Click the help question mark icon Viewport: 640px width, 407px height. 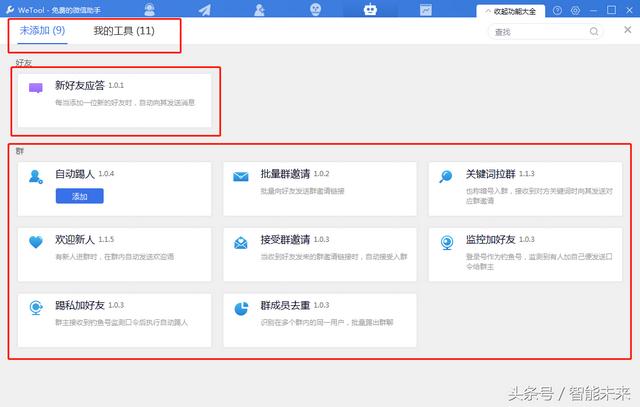pyautogui.click(x=557, y=11)
